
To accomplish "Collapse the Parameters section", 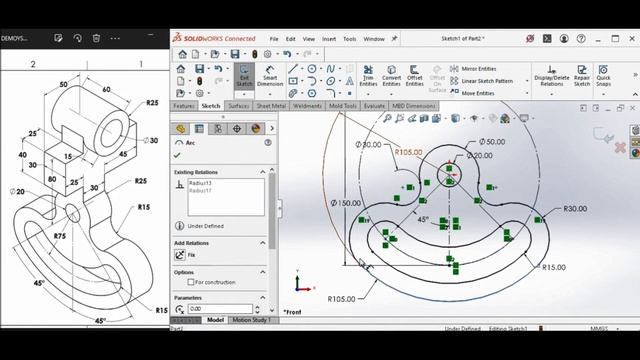I will (262, 298).
